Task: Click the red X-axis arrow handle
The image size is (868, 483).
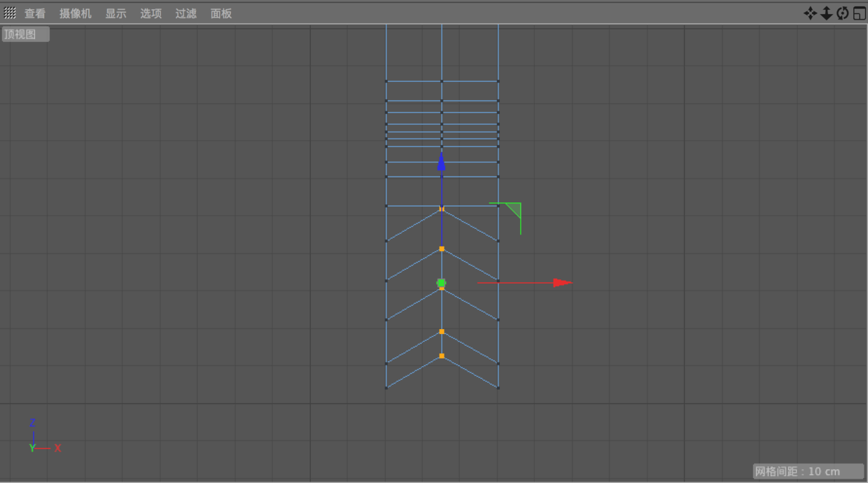Action: pyautogui.click(x=563, y=283)
